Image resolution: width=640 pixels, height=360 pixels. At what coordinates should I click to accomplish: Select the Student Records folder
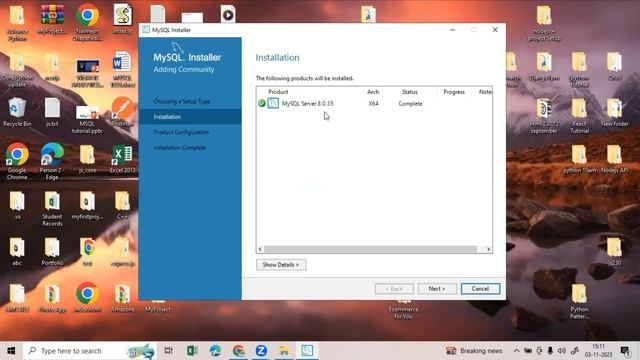click(x=52, y=209)
